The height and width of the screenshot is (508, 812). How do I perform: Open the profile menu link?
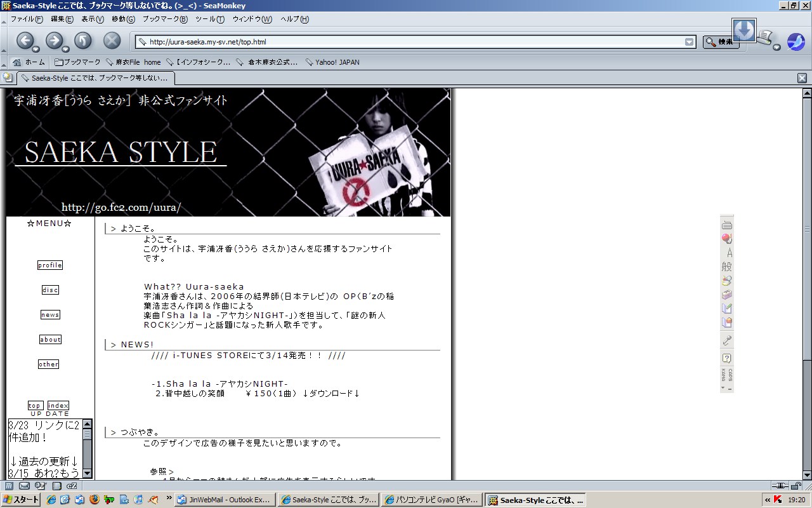click(50, 265)
